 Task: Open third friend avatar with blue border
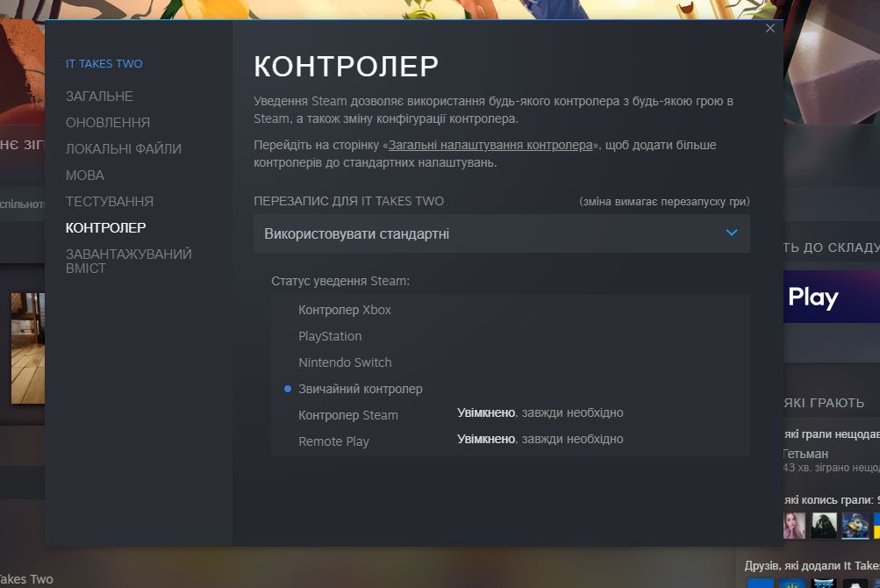855,526
